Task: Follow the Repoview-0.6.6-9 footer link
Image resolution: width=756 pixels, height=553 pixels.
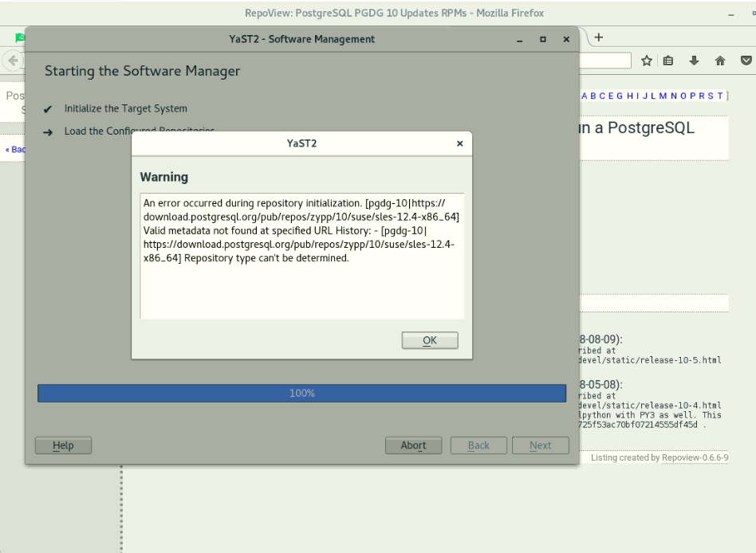Action: [x=695, y=457]
